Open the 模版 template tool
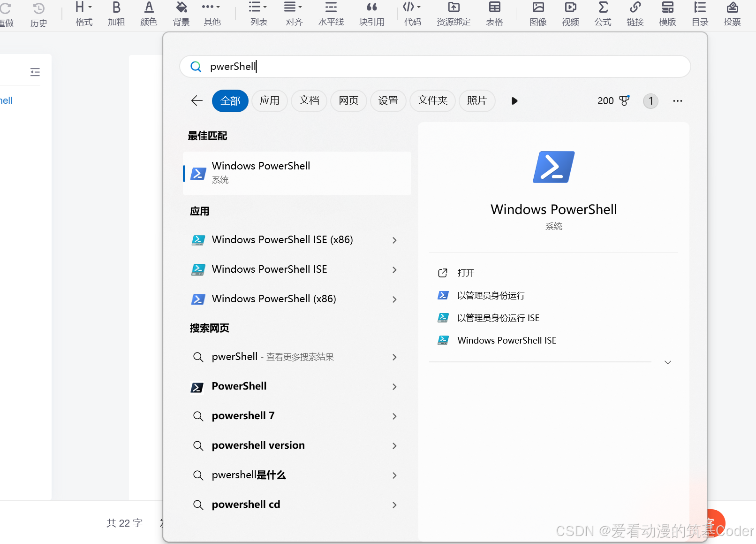The height and width of the screenshot is (544, 756). click(x=667, y=14)
